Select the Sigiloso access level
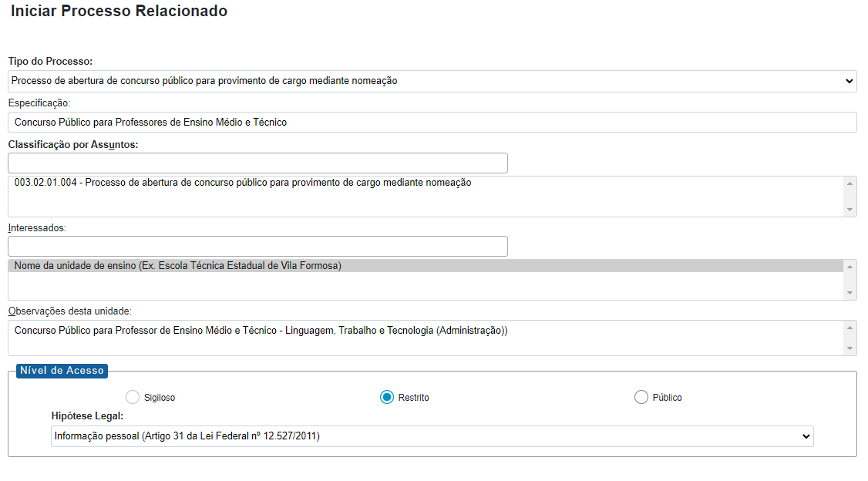Viewport: 868px width, 481px height. [133, 397]
